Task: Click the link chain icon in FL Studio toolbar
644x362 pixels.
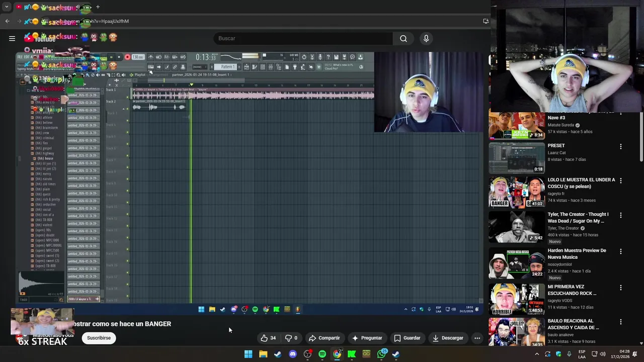Action: [x=175, y=67]
